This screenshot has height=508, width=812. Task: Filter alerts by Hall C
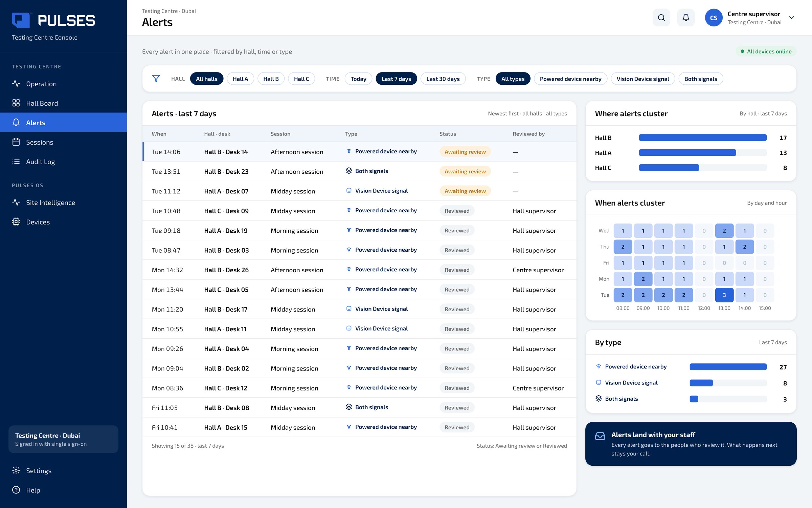[x=301, y=79]
